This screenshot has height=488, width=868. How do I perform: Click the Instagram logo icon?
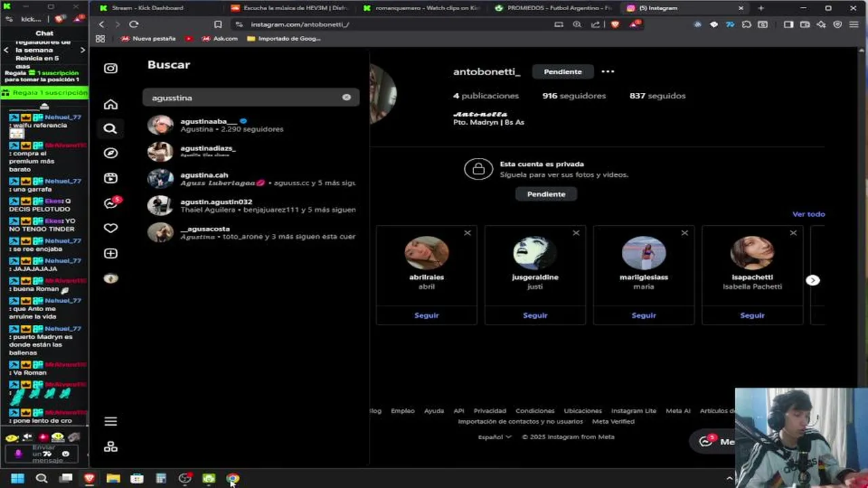pos(111,68)
